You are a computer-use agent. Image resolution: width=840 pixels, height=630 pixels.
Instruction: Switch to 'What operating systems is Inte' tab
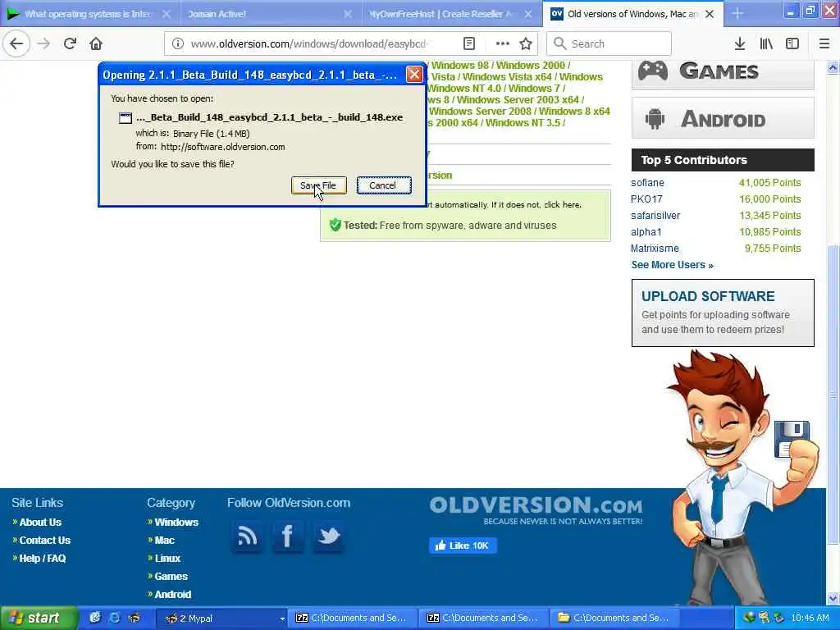[89, 14]
